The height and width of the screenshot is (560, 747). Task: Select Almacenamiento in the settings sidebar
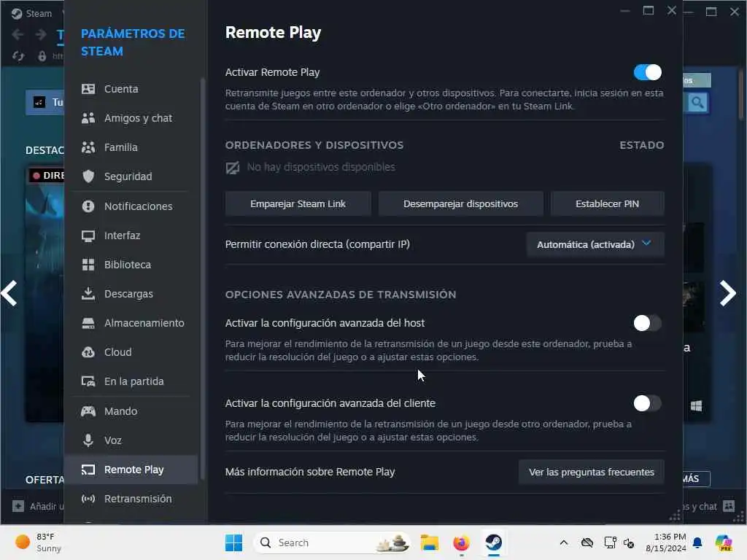click(131, 323)
